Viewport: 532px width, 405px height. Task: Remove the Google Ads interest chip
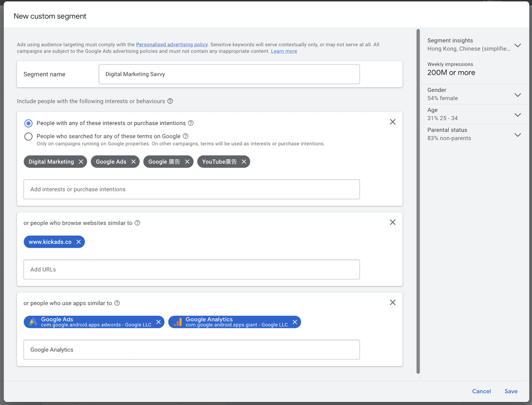pyautogui.click(x=133, y=162)
